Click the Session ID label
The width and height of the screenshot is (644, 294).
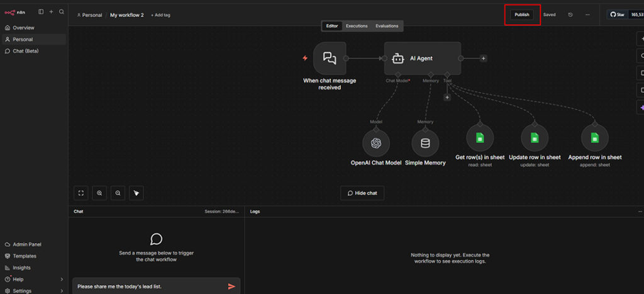[222, 212]
